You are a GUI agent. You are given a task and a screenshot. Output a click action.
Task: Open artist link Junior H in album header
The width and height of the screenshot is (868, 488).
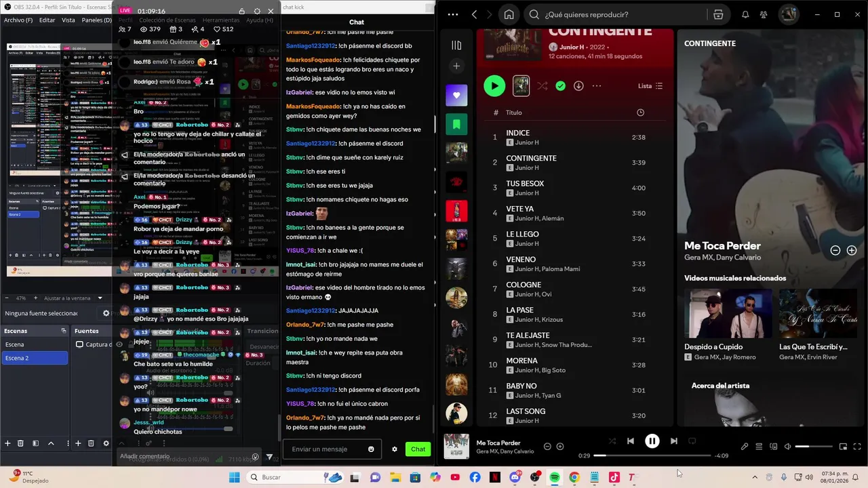tap(572, 47)
